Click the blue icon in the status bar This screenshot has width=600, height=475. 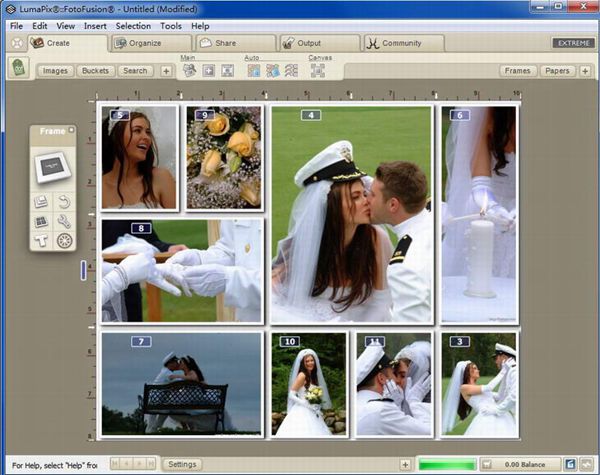click(x=570, y=464)
